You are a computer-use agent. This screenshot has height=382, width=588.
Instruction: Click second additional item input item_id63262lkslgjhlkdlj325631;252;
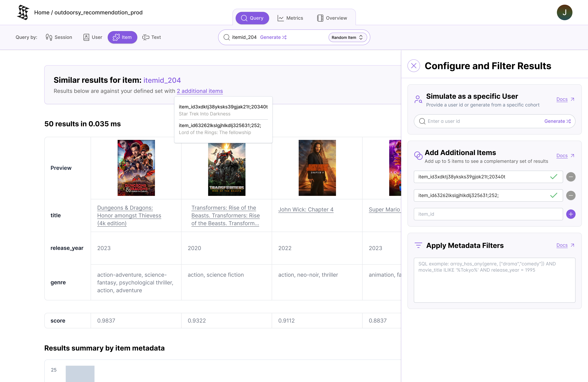pyautogui.click(x=488, y=195)
